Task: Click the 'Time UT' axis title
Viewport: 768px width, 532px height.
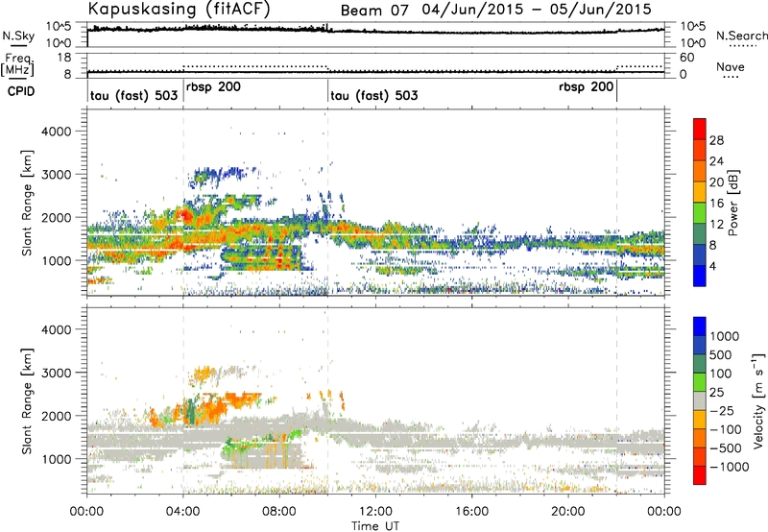Action: pos(375,526)
